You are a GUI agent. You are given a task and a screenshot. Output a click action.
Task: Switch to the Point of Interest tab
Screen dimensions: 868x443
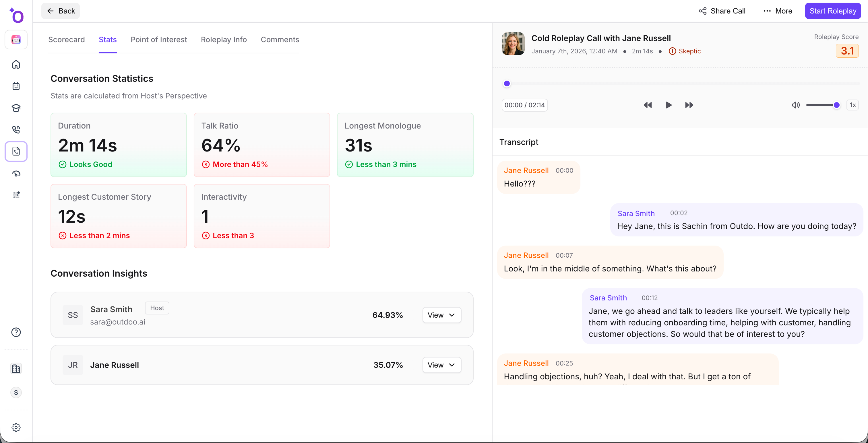pos(159,39)
